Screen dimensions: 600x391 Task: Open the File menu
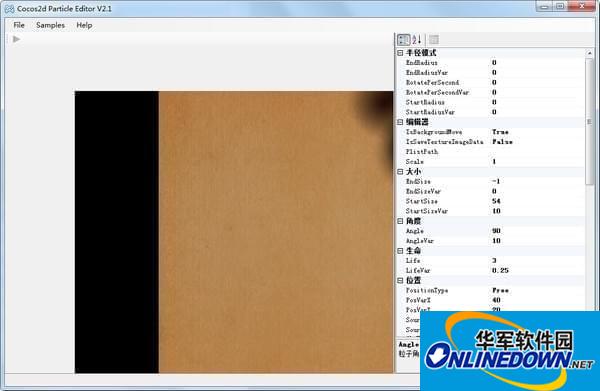(19, 25)
